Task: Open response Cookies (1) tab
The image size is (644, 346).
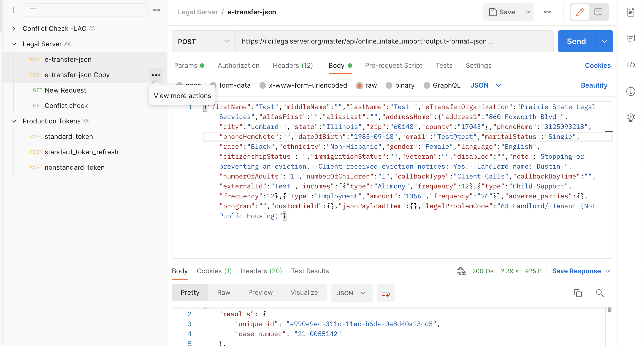Action: 214,271
